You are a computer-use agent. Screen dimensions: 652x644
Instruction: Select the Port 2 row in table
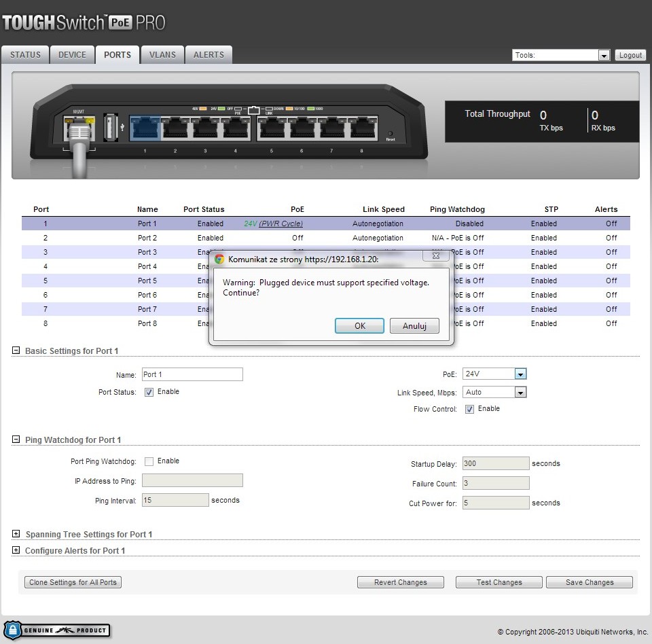coord(326,238)
